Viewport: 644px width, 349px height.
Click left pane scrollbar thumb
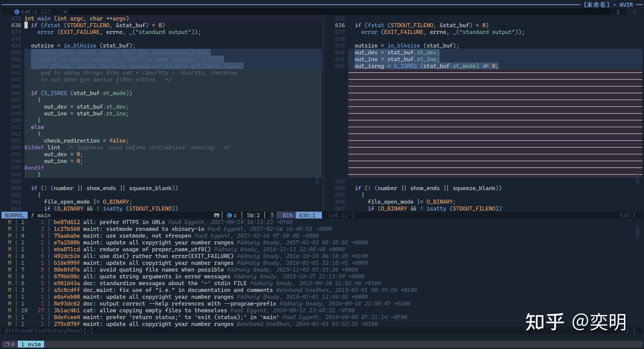pos(317,178)
